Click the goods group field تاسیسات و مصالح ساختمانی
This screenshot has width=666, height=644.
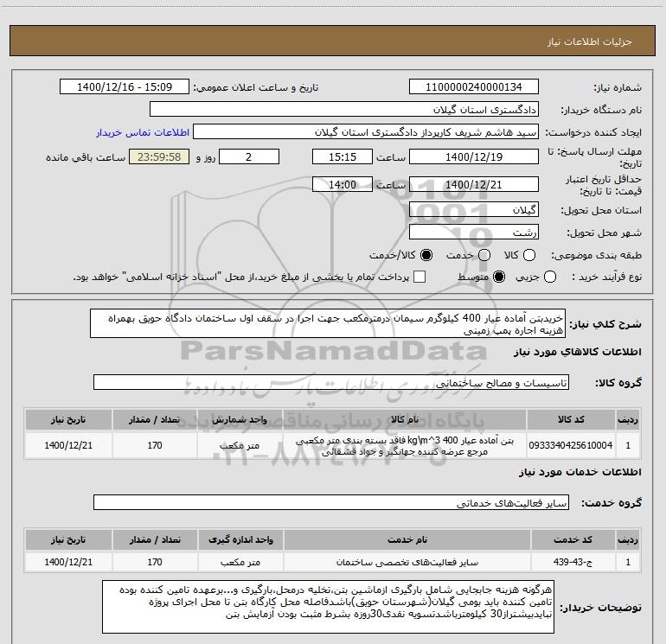click(331, 382)
